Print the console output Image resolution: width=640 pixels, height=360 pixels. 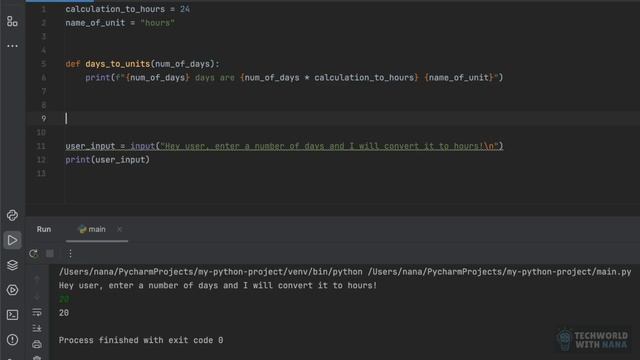37,344
